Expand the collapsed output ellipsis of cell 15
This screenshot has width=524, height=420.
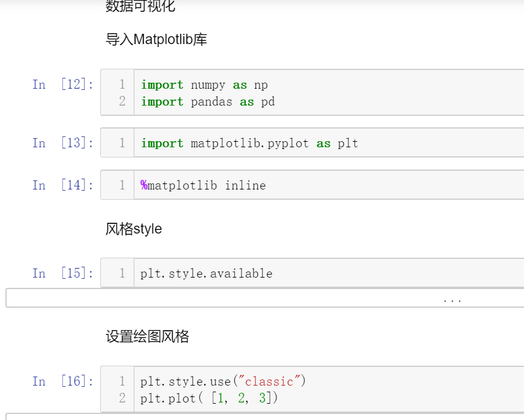[x=452, y=299]
